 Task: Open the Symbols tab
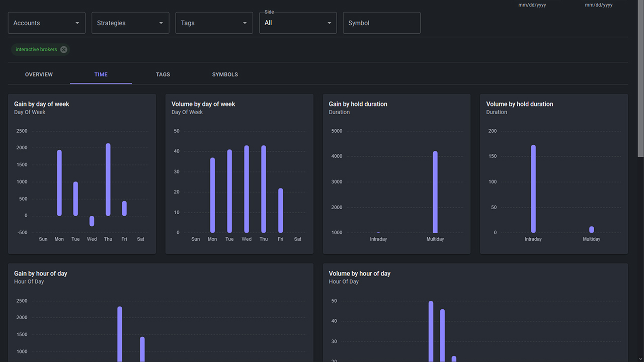click(x=225, y=74)
